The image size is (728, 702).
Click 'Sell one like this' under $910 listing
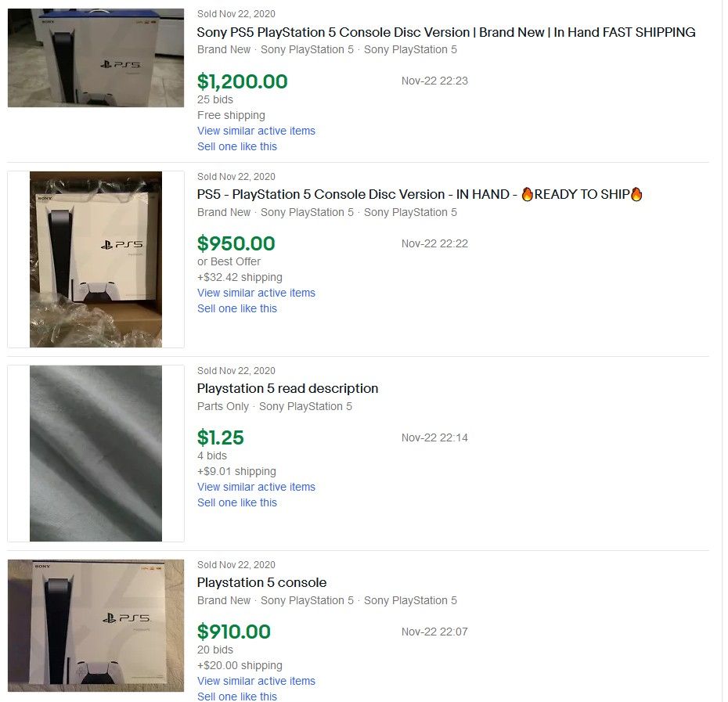click(236, 697)
